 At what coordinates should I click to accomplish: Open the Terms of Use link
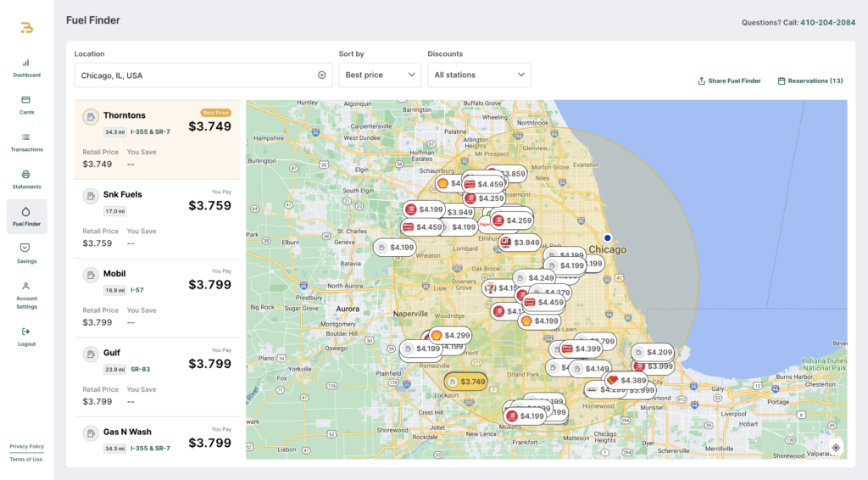[26, 460]
